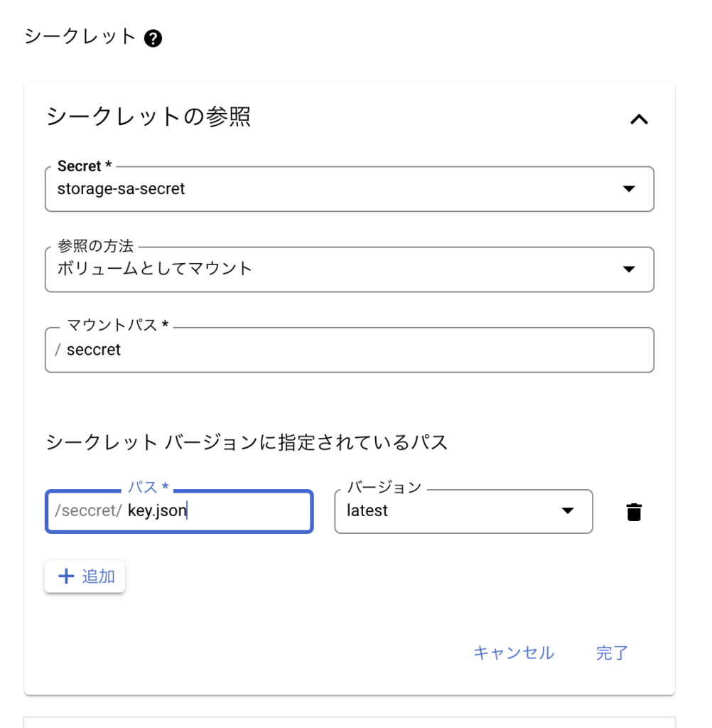This screenshot has height=728, width=712.
Task: Click 完了 to finish secret reference
Action: pyautogui.click(x=612, y=653)
